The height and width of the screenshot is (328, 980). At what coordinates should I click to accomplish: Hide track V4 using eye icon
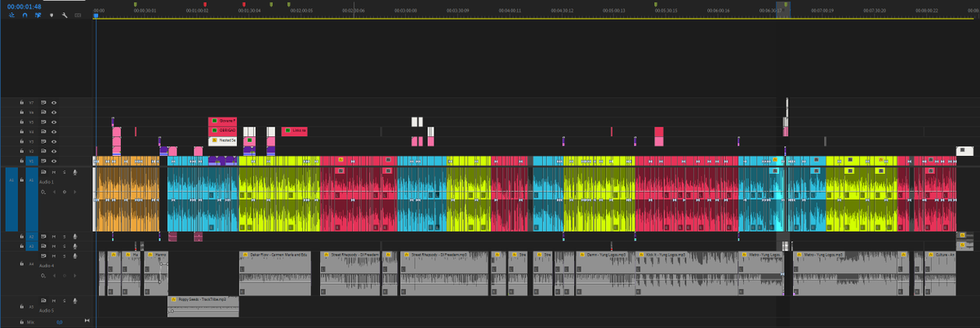pos(54,131)
